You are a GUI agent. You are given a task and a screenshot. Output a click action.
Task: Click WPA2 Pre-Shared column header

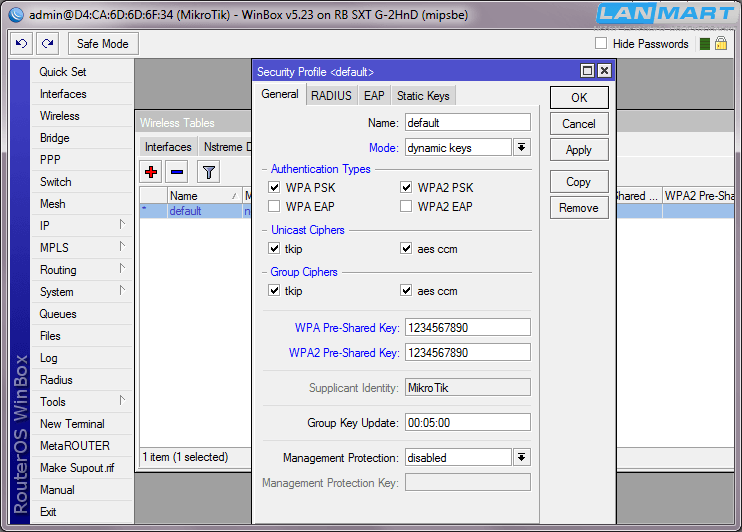[698, 196]
